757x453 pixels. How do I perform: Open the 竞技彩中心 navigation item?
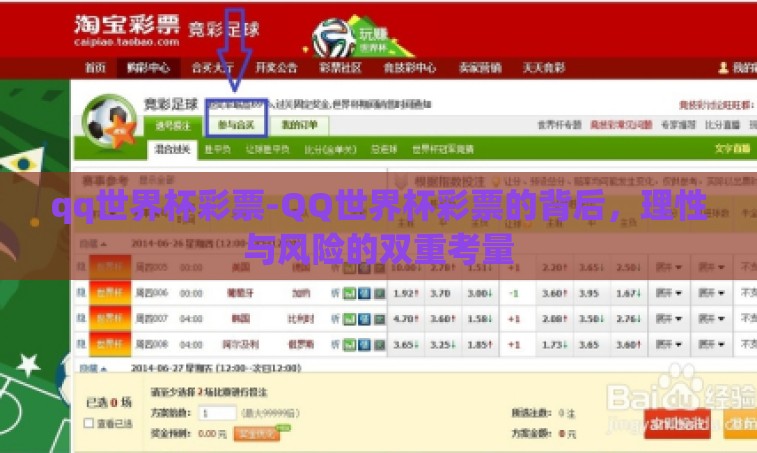409,68
